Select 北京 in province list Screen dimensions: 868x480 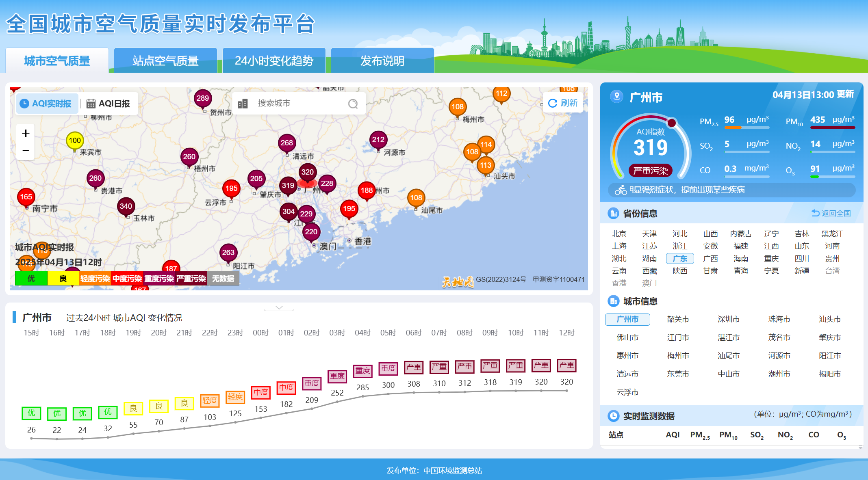pyautogui.click(x=619, y=234)
